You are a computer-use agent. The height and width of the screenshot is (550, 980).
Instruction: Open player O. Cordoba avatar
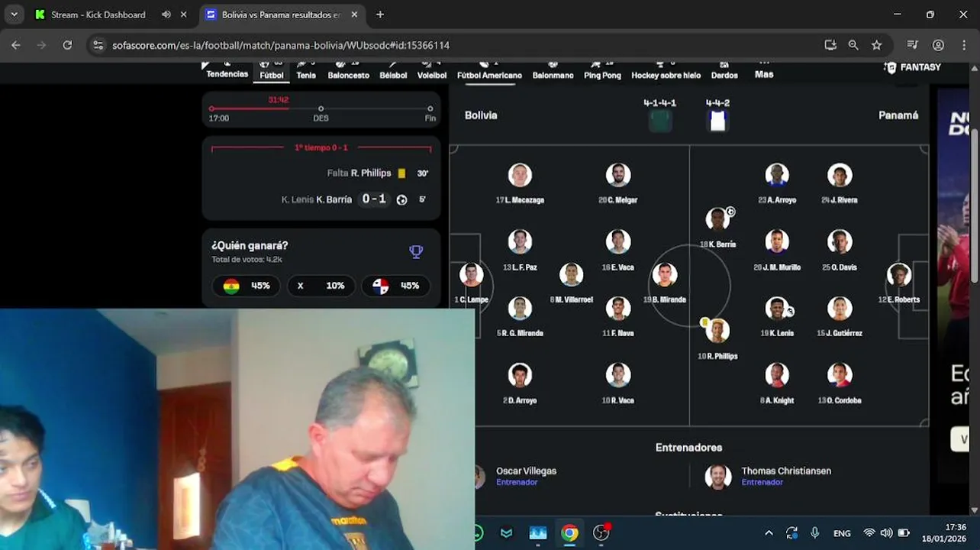coord(840,375)
